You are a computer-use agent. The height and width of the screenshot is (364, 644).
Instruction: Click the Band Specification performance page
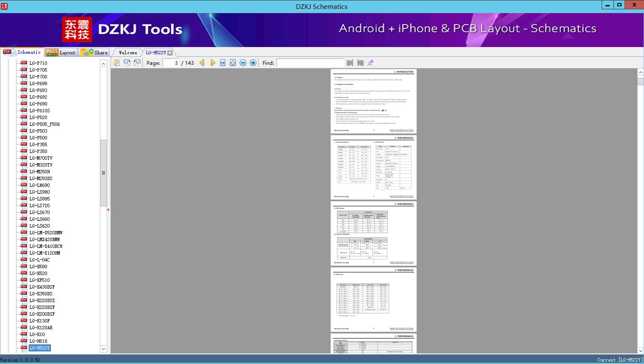click(x=373, y=167)
